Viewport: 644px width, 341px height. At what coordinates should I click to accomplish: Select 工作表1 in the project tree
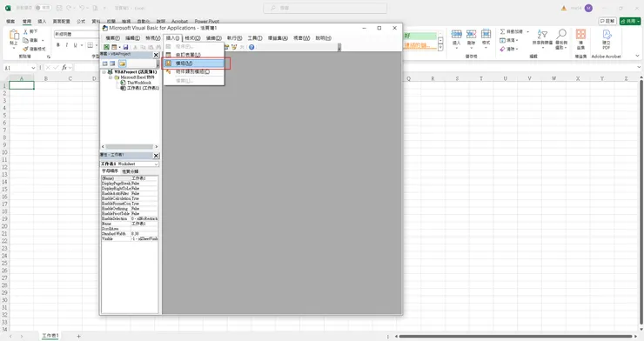tap(143, 88)
